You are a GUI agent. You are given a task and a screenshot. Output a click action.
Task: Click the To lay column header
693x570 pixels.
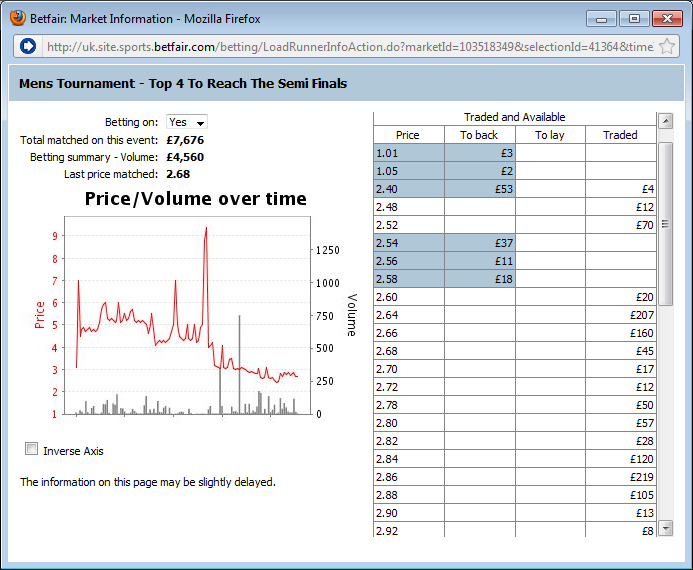point(550,135)
